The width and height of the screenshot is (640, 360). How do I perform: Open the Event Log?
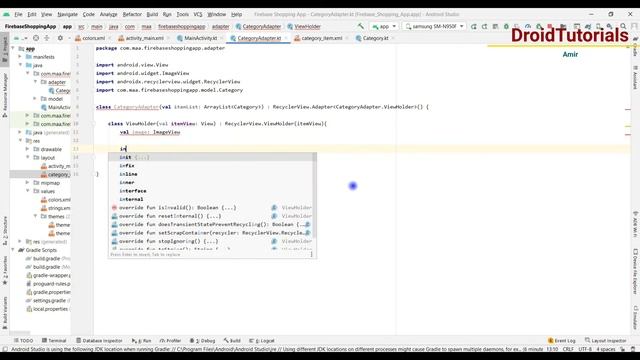click(562, 340)
